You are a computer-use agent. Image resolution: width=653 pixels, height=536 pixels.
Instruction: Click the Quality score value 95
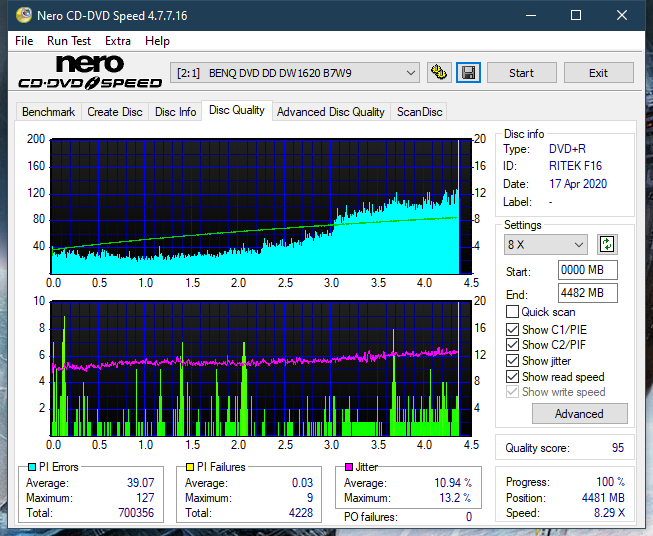point(618,448)
